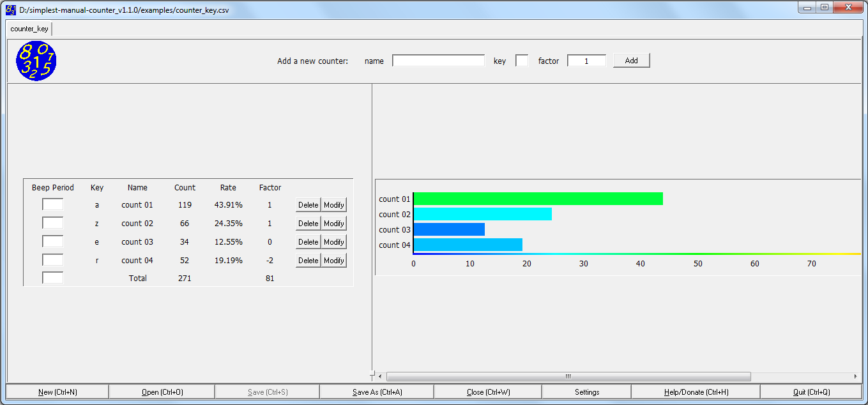Delete the count 01 counter
This screenshot has height=405, width=868.
[x=307, y=204]
